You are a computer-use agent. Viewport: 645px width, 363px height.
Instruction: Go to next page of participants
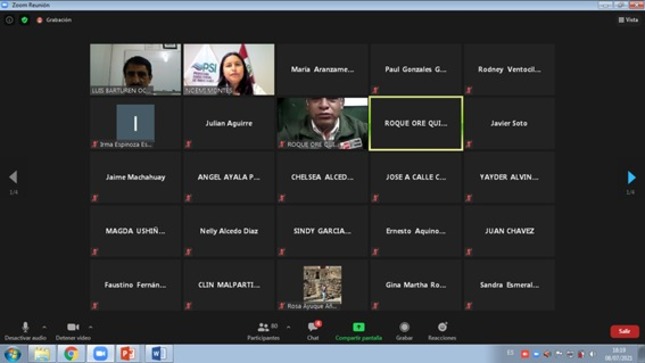(x=631, y=177)
